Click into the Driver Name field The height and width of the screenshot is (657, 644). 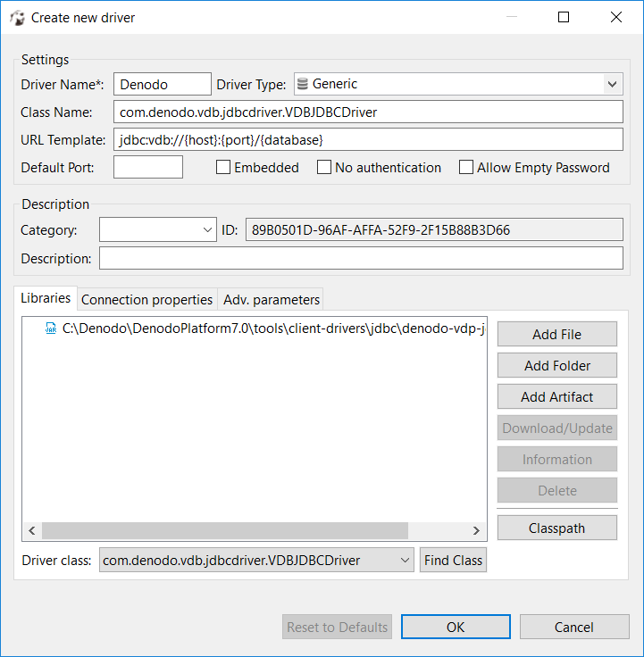(x=163, y=84)
